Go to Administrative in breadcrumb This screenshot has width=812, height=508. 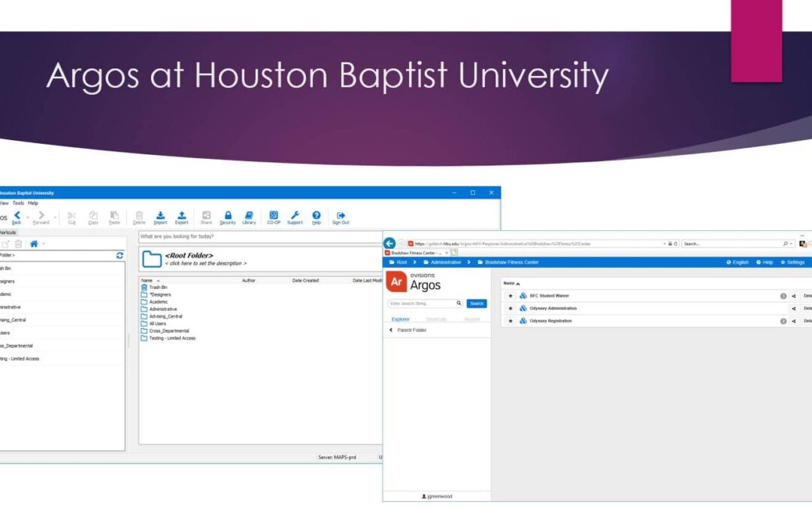(442, 263)
